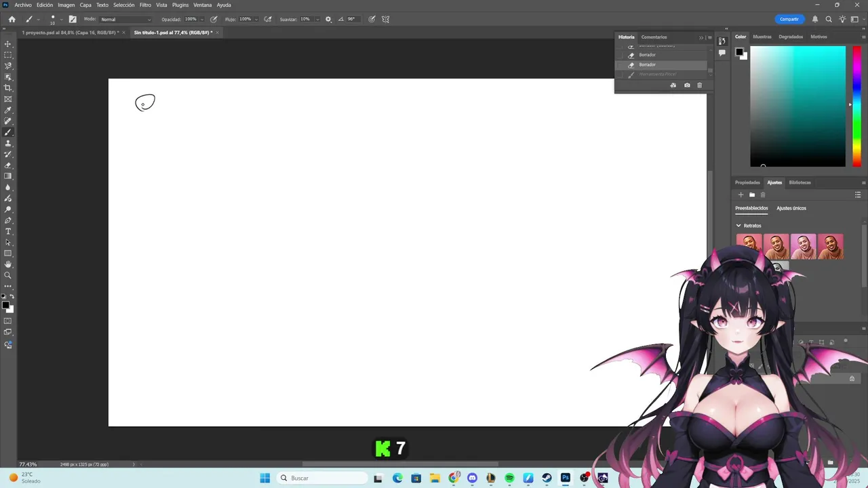Click the hue slider in Color panel
The height and width of the screenshot is (488, 868).
click(x=856, y=106)
